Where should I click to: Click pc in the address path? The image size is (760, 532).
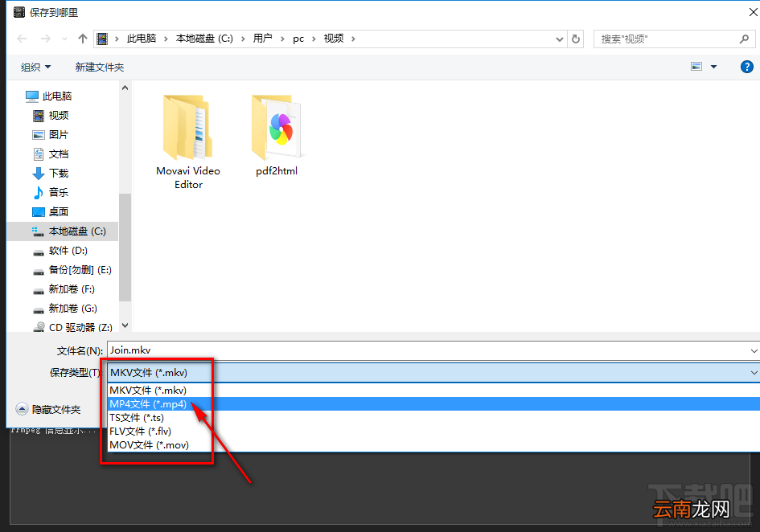click(298, 39)
